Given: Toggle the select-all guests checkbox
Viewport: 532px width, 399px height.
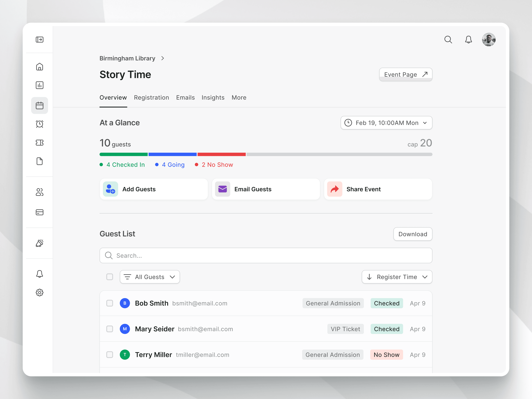Looking at the screenshot, I should (110, 277).
